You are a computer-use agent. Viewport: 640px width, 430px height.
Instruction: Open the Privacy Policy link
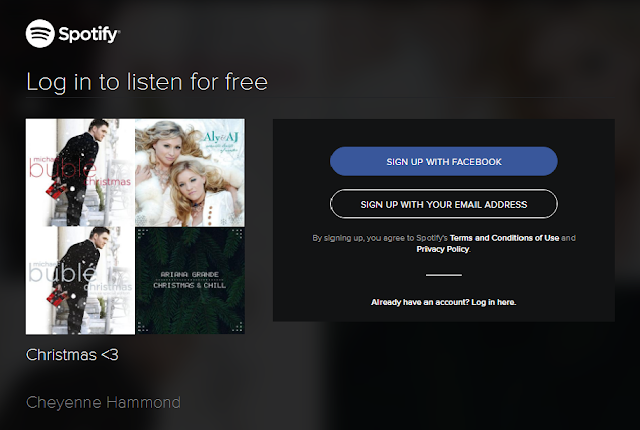tap(443, 249)
